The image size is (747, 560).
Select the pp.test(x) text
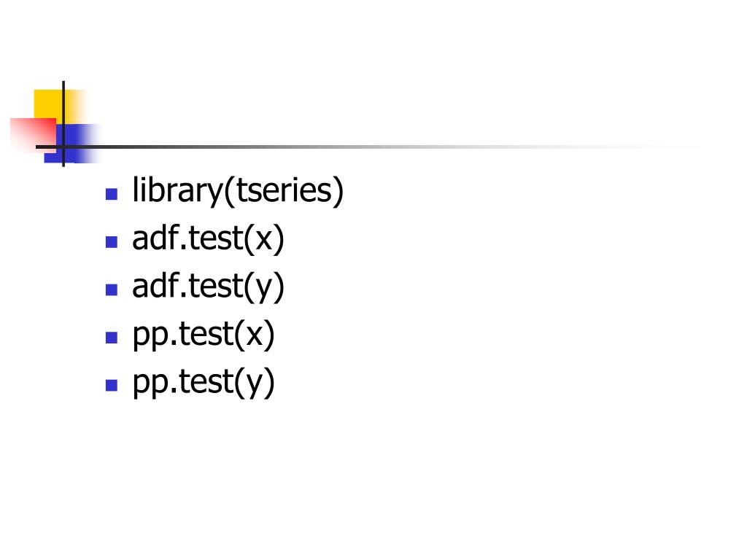(203, 334)
